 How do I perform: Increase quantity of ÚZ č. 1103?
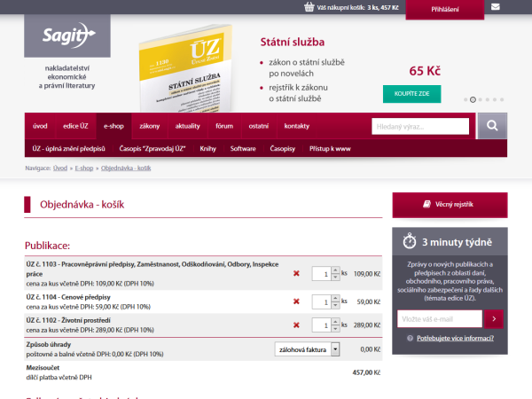tap(335, 270)
